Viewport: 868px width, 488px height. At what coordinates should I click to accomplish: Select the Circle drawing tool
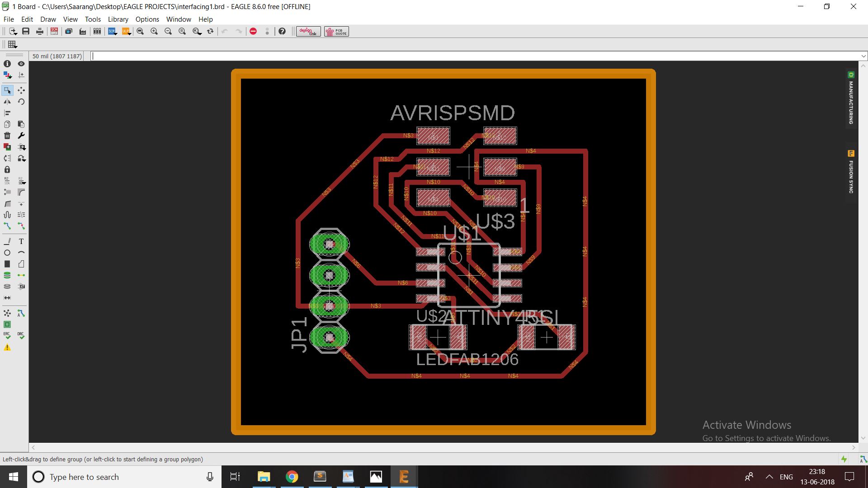click(7, 253)
